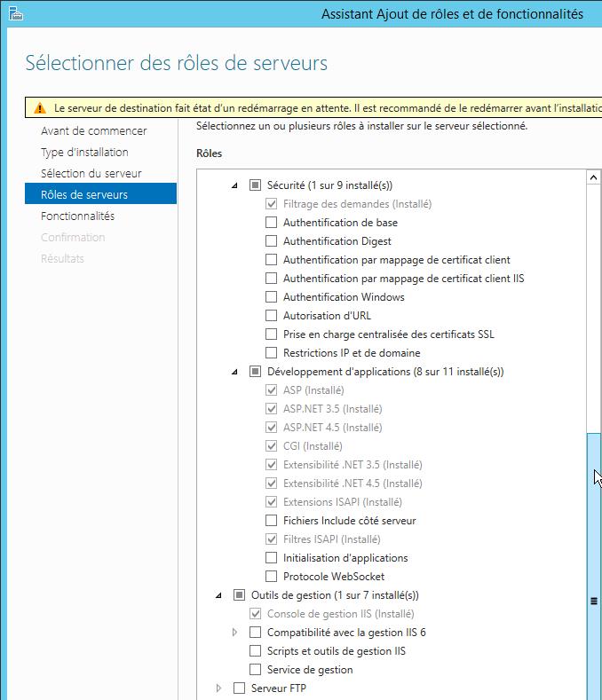Viewport: 602px width, 700px height.
Task: Tick the Autorisation d'URL checkbox
Action: point(271,316)
